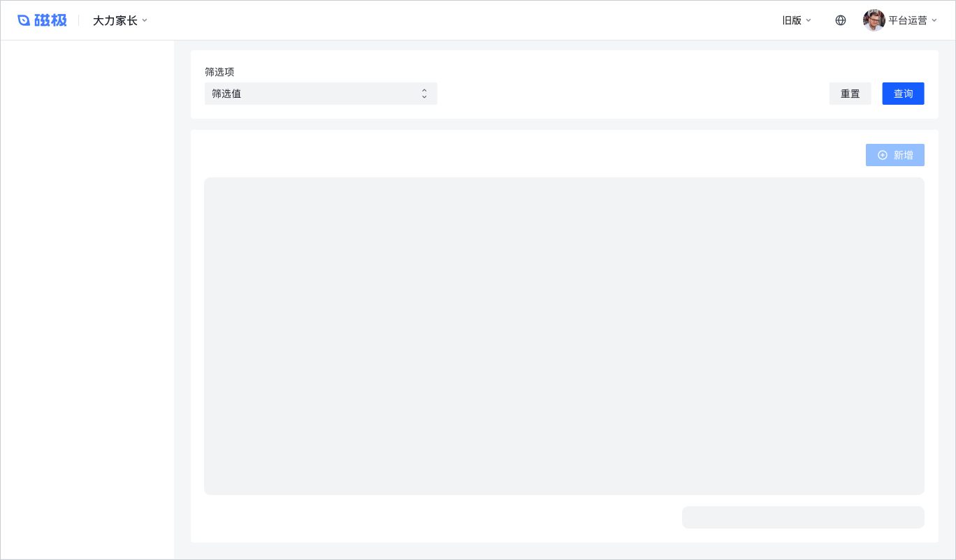Image resolution: width=956 pixels, height=560 pixels.
Task: Reset filters with the 重置 button
Action: (850, 94)
